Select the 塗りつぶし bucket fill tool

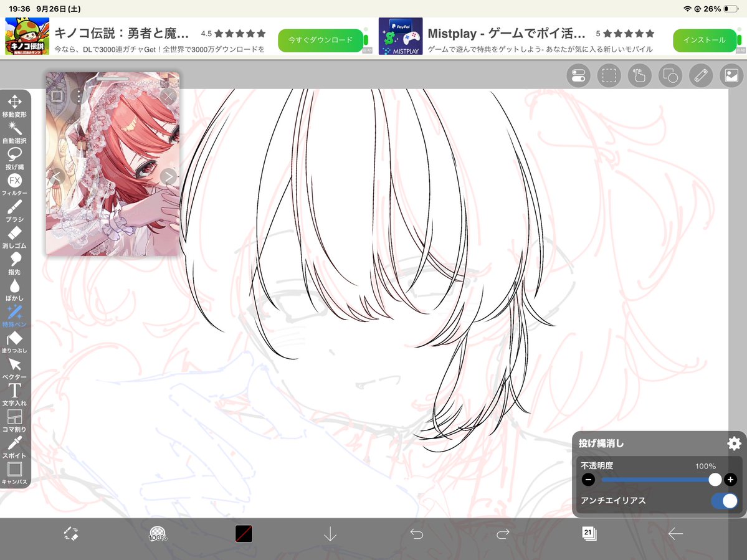point(14,343)
